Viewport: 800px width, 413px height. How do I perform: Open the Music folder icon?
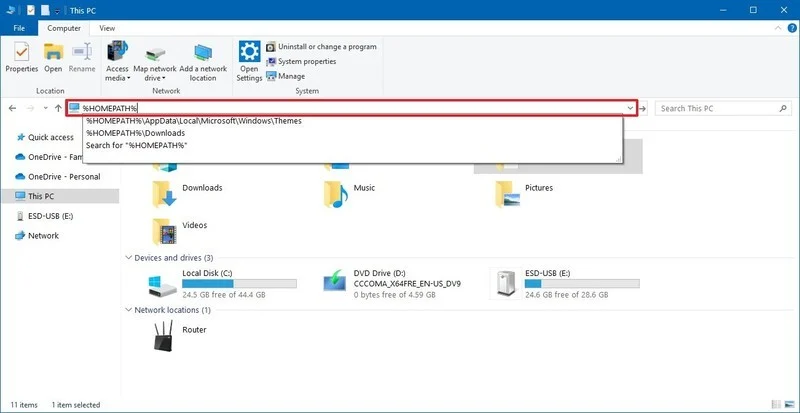335,195
